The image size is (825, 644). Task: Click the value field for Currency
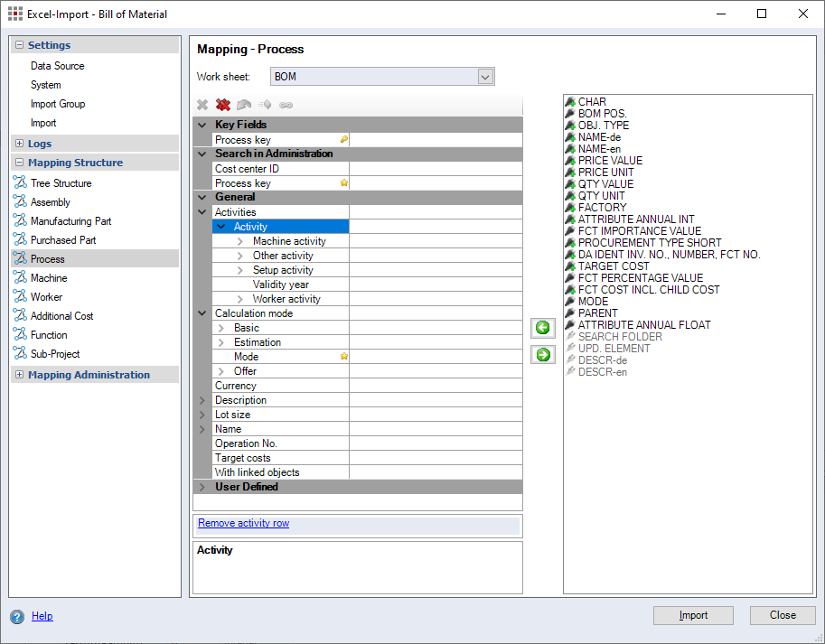(435, 386)
